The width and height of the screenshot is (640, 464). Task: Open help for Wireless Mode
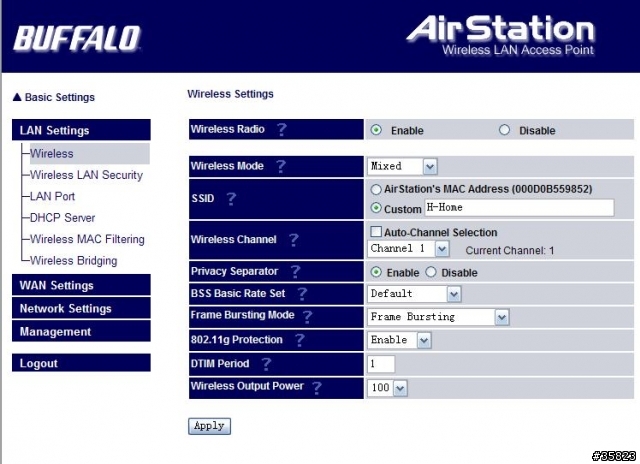(281, 166)
